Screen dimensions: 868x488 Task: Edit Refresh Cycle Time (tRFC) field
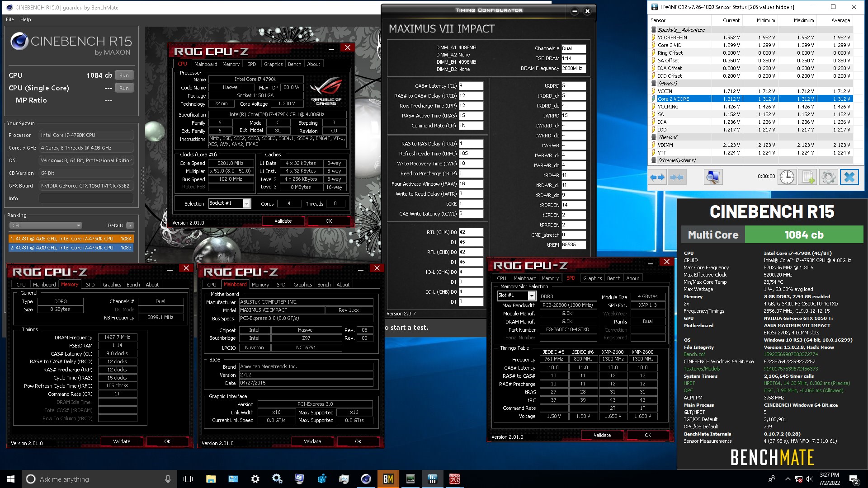(471, 154)
